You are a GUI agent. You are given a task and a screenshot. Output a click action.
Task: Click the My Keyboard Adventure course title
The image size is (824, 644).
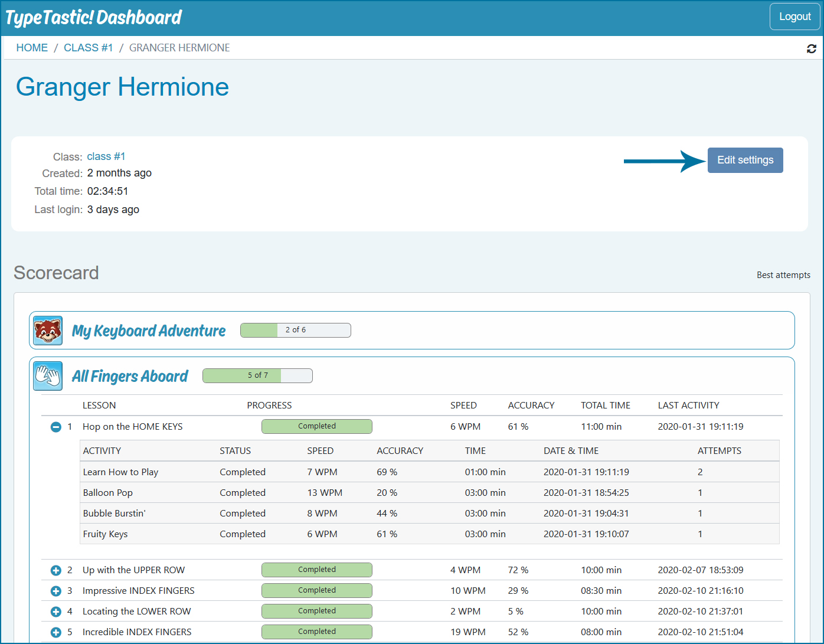pyautogui.click(x=149, y=331)
